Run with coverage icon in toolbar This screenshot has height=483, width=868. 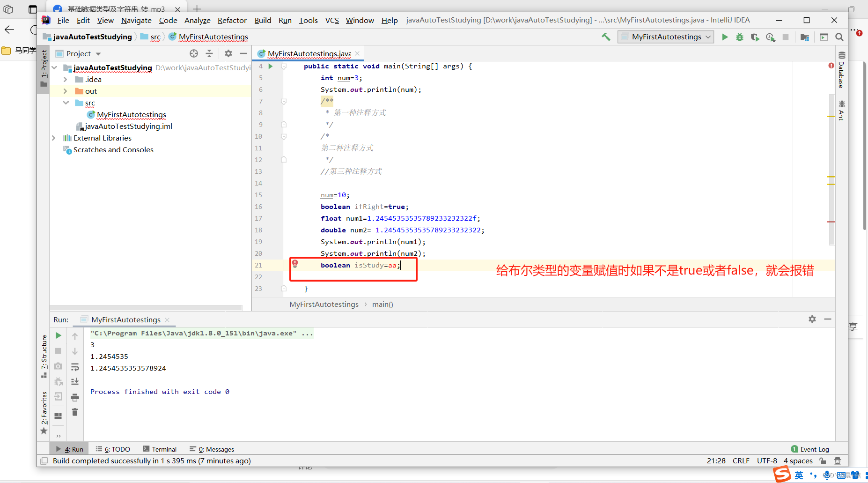click(755, 37)
